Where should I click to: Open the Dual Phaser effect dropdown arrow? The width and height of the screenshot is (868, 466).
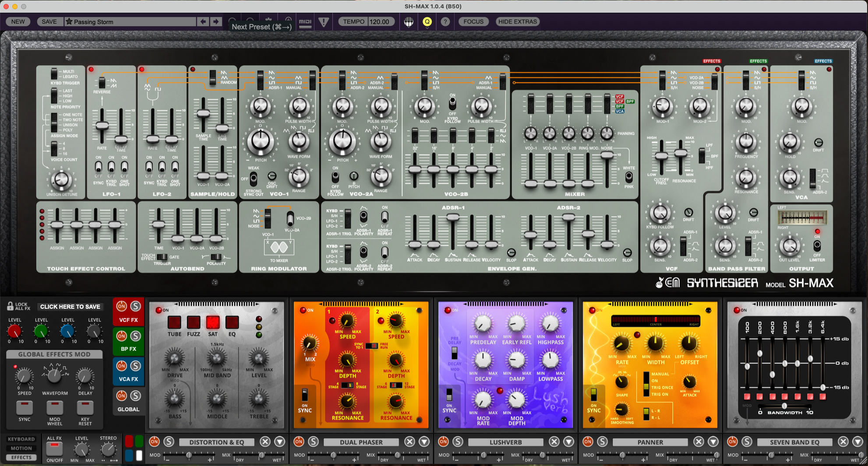(x=424, y=441)
